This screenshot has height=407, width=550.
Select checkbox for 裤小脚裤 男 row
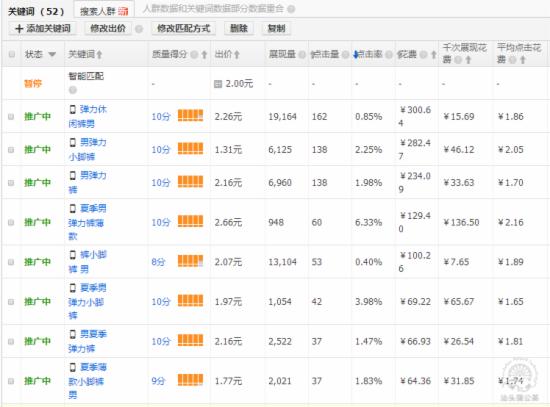[11, 262]
